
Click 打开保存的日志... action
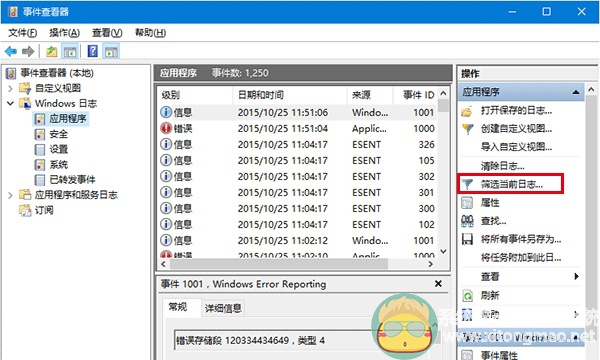coord(516,111)
